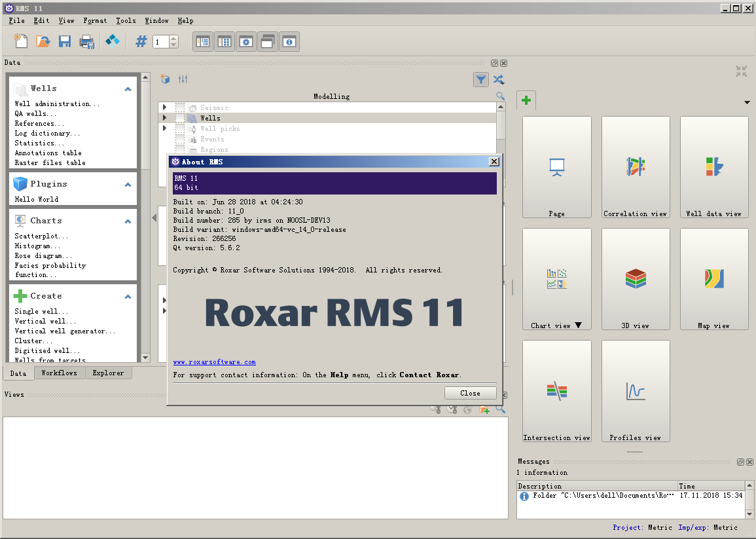Tick the checkbox next to Well picks
The image size is (756, 539).
tap(180, 129)
